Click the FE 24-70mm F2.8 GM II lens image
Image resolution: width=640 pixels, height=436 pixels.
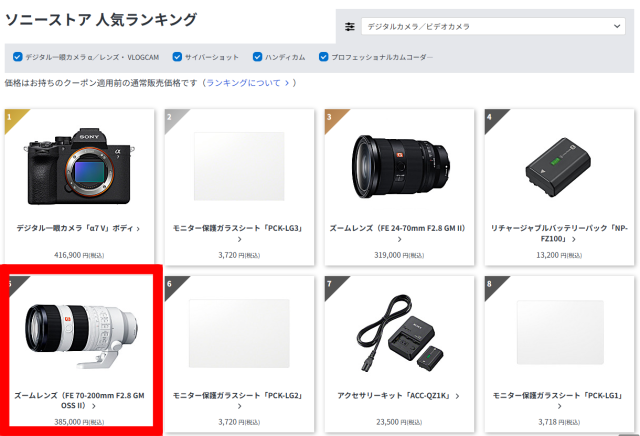coord(398,164)
